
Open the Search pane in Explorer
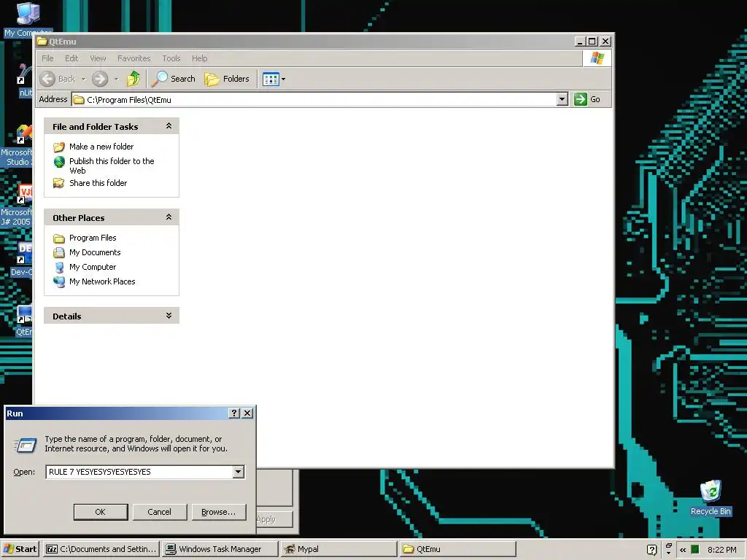[x=174, y=79]
